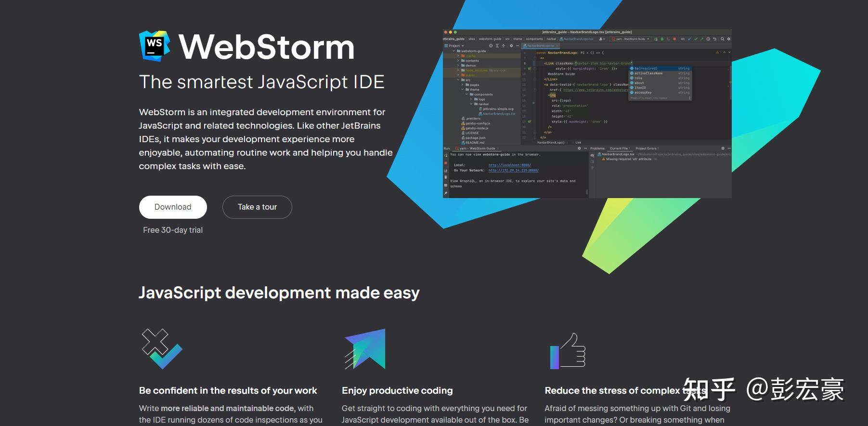Choose 'accessKey' completion suggestion
The width and height of the screenshot is (868, 426).
click(661, 93)
